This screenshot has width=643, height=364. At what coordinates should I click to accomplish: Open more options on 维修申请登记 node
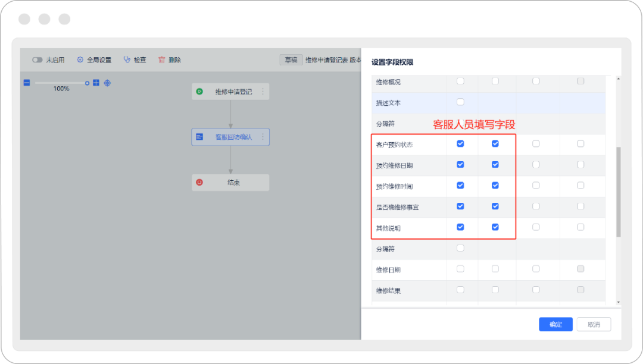[263, 92]
